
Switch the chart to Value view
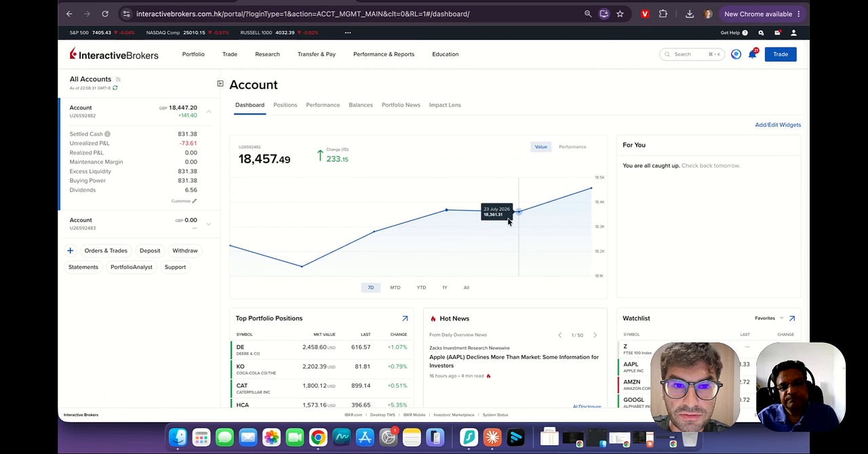(540, 146)
